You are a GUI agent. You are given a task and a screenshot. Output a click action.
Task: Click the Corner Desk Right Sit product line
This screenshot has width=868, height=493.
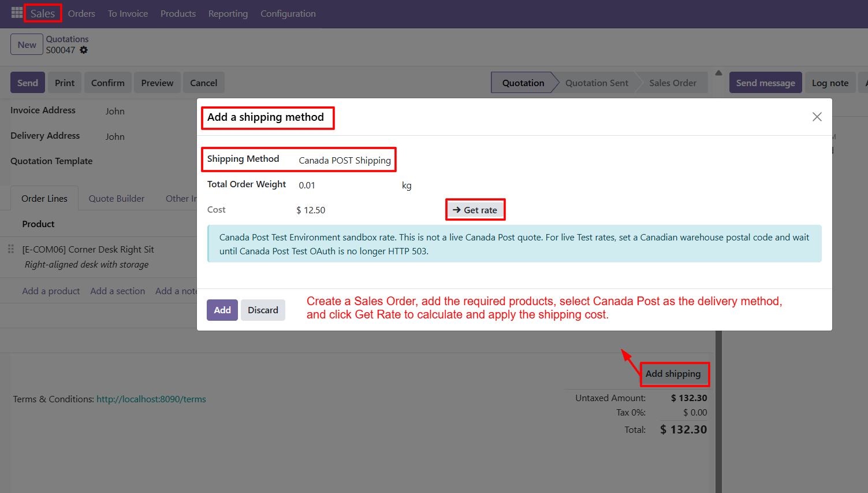click(x=88, y=249)
